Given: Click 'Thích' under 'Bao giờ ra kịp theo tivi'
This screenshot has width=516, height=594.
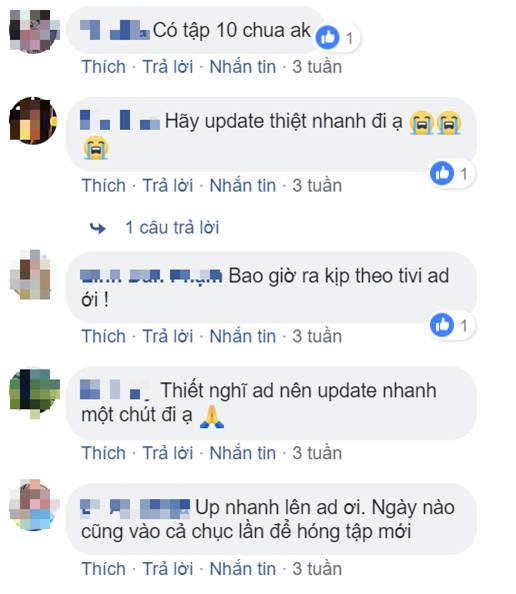Looking at the screenshot, I should [103, 336].
